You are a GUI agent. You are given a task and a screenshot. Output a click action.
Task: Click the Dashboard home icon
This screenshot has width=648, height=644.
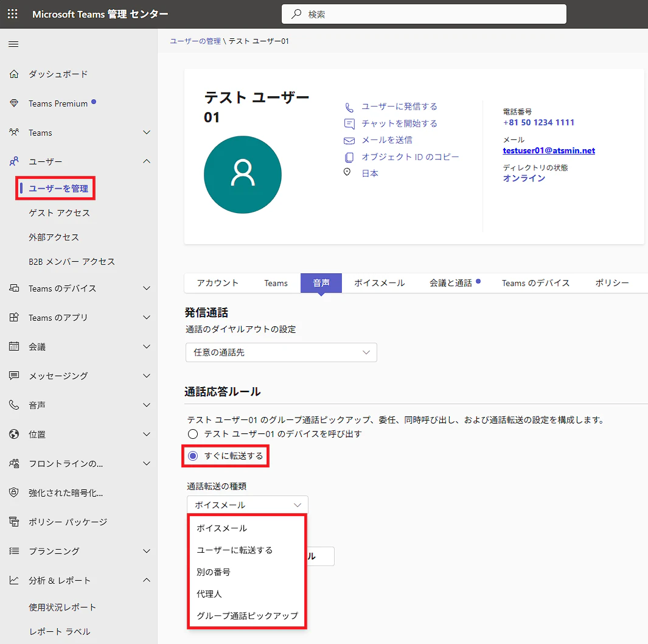14,74
